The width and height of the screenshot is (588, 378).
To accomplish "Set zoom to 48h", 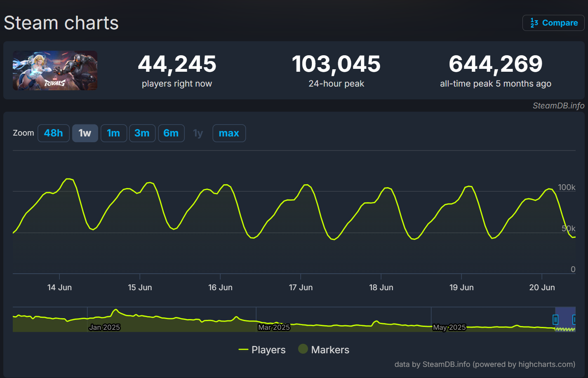I will (54, 133).
